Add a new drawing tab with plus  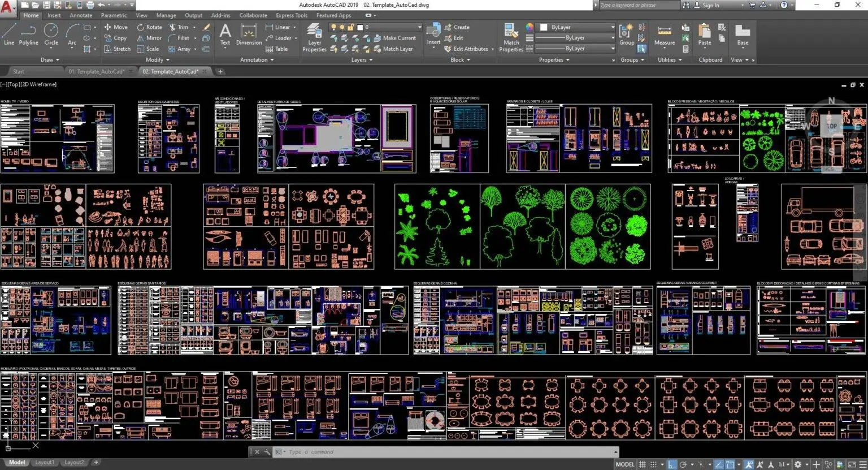tap(220, 71)
